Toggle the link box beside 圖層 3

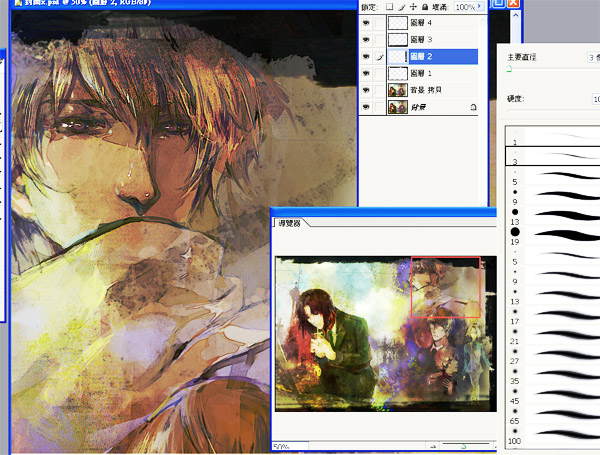[x=379, y=39]
